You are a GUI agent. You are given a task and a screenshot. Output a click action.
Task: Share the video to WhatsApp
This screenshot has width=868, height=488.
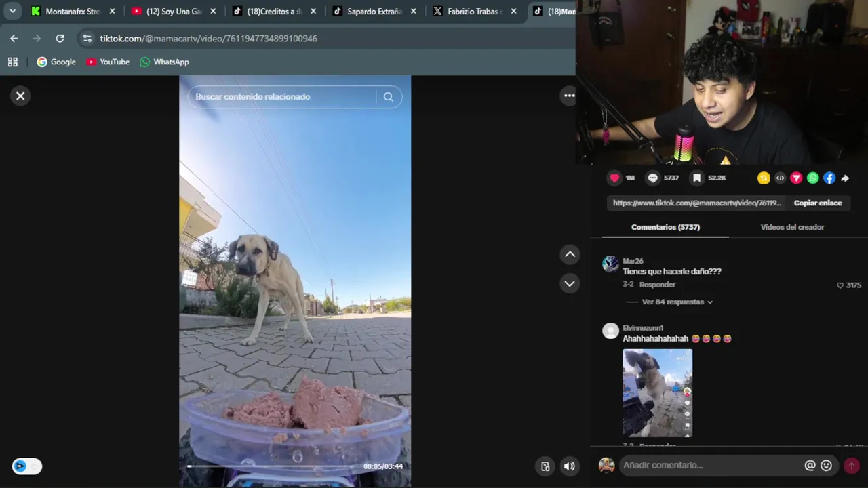pos(812,178)
